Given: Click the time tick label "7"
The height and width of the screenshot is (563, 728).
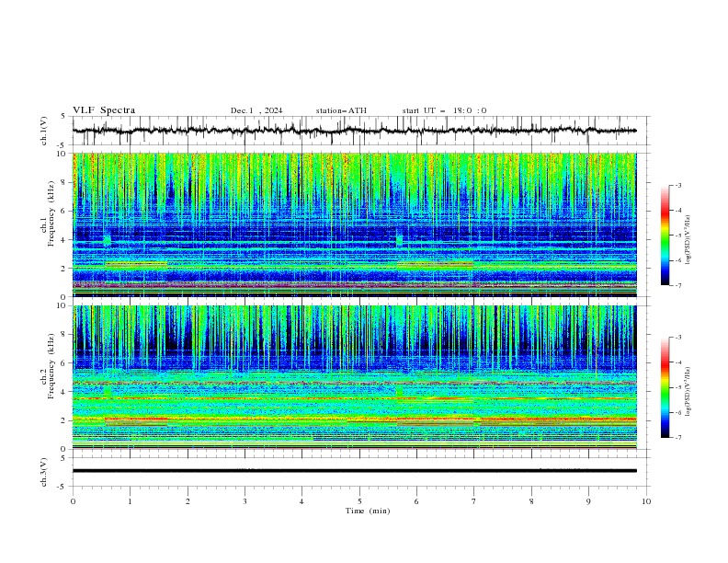Looking at the screenshot, I should tap(474, 501).
